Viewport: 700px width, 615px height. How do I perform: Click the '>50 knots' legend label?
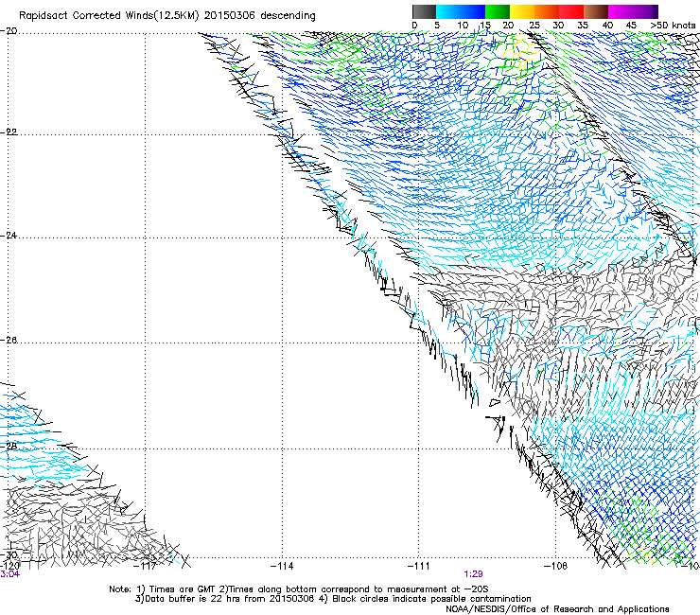[673, 26]
